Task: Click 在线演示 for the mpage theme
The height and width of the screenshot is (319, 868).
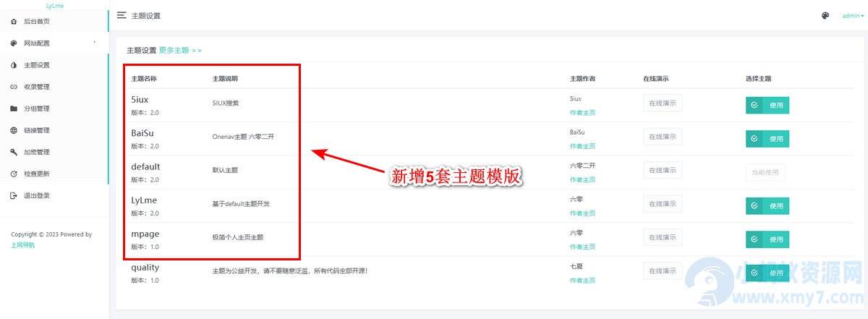Action: pos(663,237)
